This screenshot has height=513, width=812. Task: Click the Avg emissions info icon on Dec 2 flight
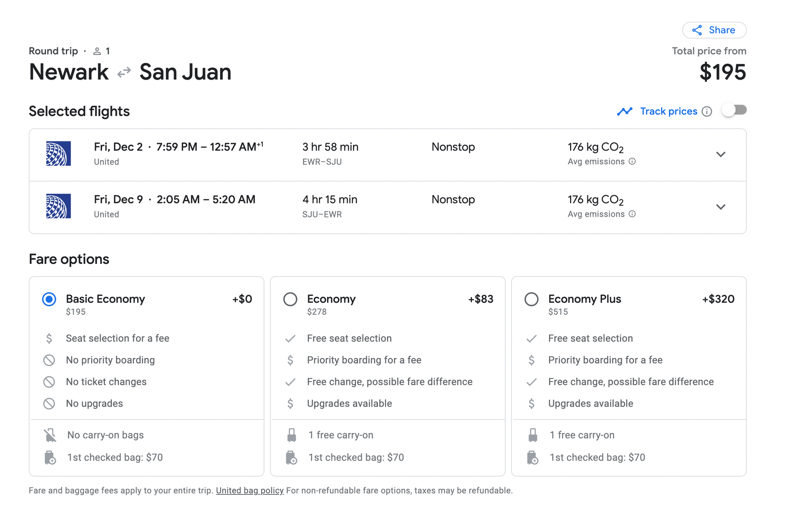[632, 162]
